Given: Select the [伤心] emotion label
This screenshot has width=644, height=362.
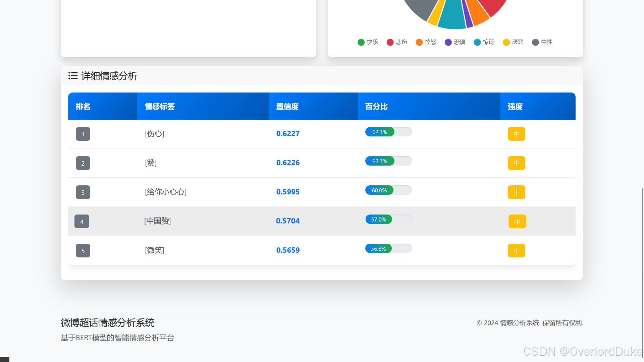Looking at the screenshot, I should coord(155,134).
